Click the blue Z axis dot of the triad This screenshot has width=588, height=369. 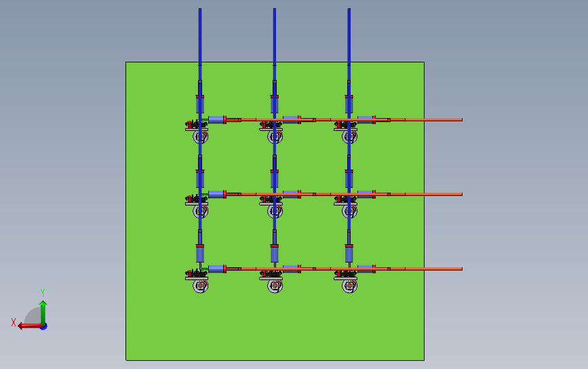point(44,327)
